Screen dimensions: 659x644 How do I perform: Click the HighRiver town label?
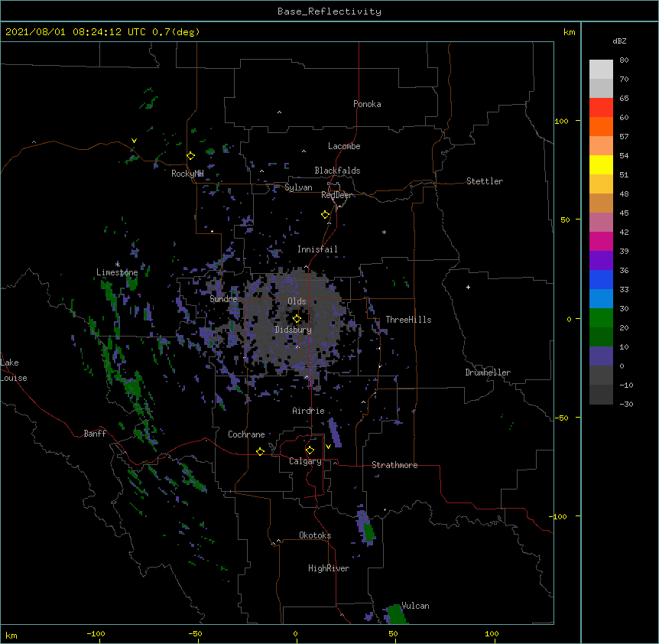[329, 568]
